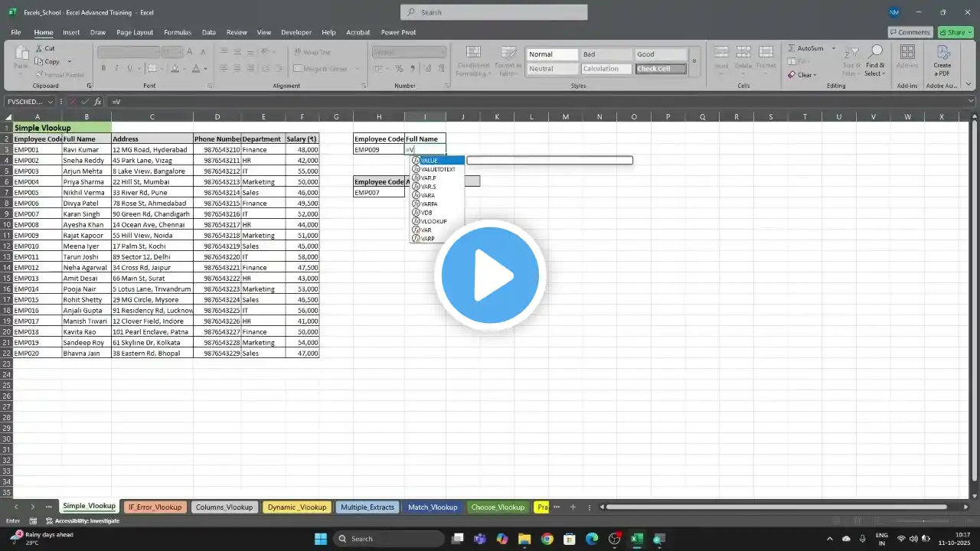Open the Page Layout ribbon tab

click(x=135, y=32)
